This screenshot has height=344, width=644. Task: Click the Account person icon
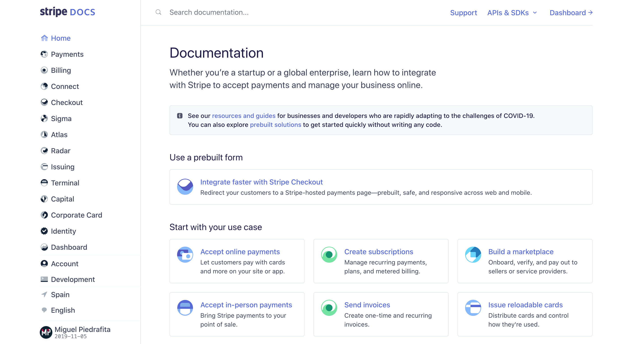44,264
